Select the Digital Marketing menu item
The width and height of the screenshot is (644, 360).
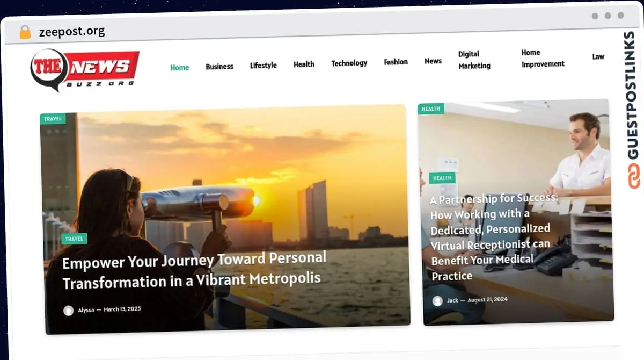(474, 60)
